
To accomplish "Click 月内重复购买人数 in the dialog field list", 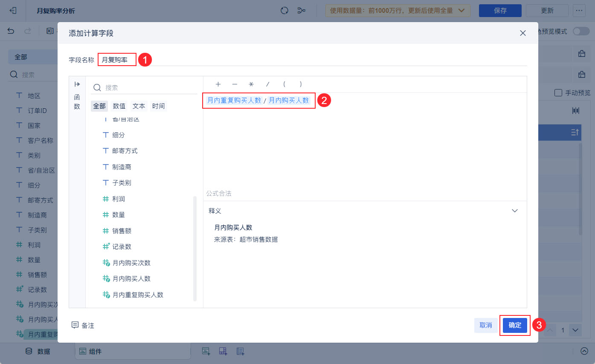I will (x=133, y=295).
